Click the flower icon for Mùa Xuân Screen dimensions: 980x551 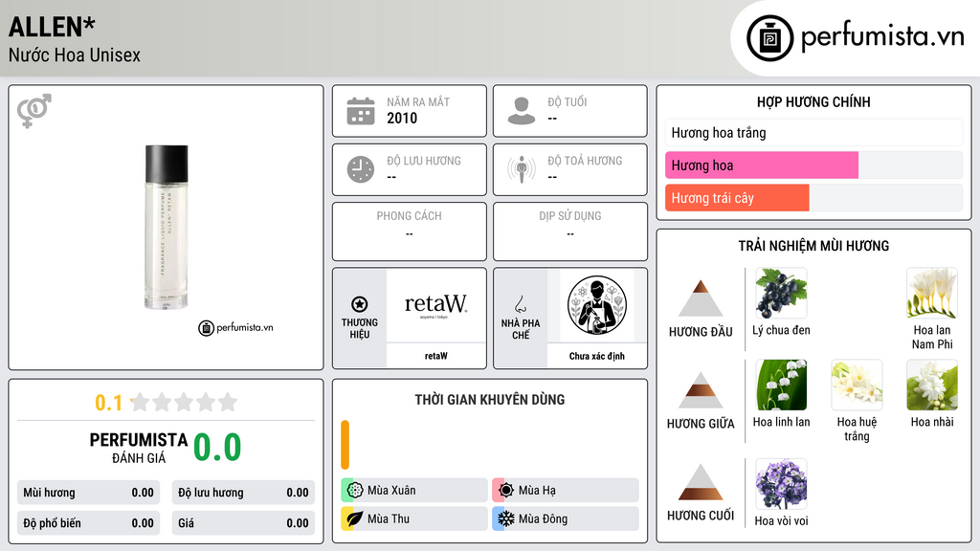pyautogui.click(x=355, y=490)
